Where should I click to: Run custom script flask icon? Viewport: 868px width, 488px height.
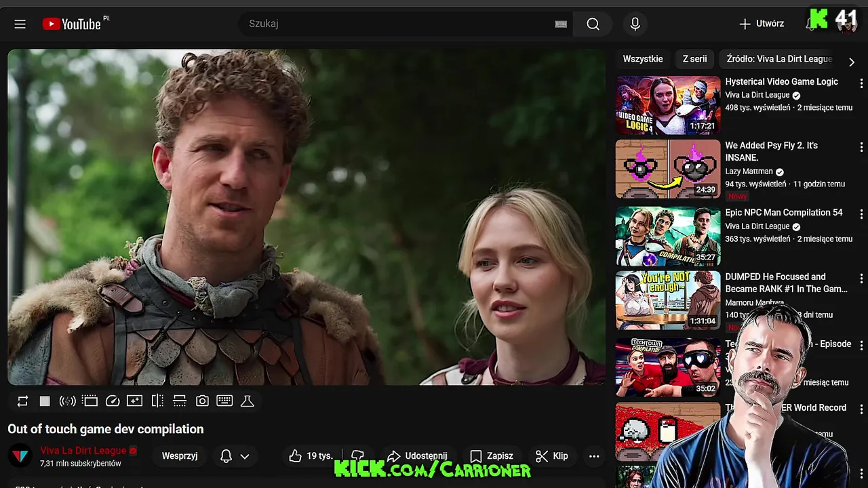(248, 401)
